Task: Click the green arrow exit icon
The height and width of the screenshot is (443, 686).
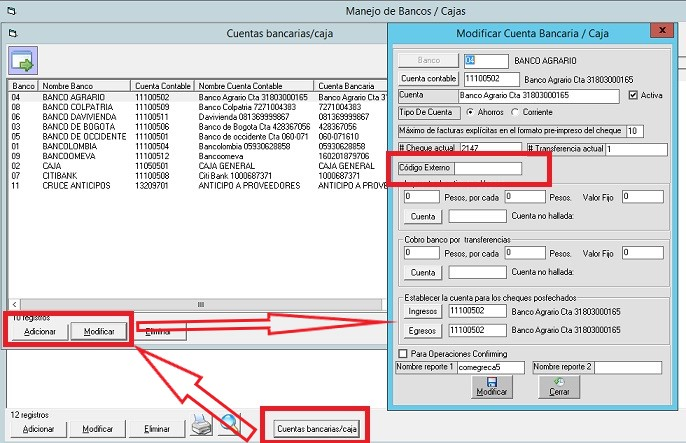Action: [23, 59]
